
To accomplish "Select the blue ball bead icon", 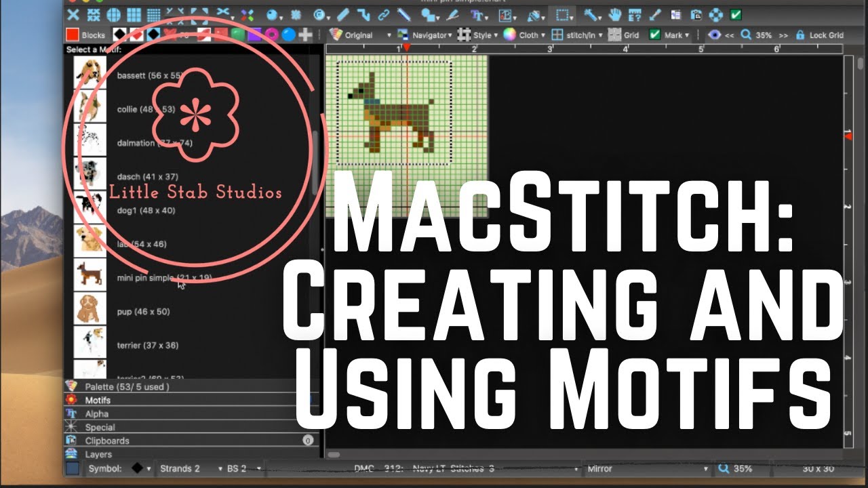I will click(x=288, y=35).
